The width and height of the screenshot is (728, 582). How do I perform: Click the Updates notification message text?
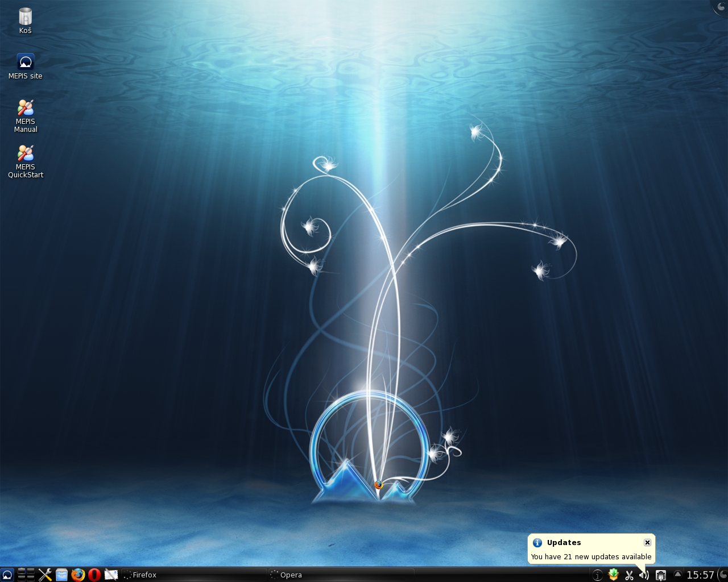point(591,556)
